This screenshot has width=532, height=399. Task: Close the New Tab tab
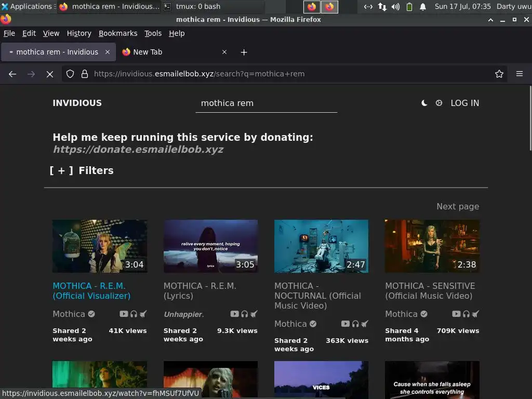coord(224,52)
